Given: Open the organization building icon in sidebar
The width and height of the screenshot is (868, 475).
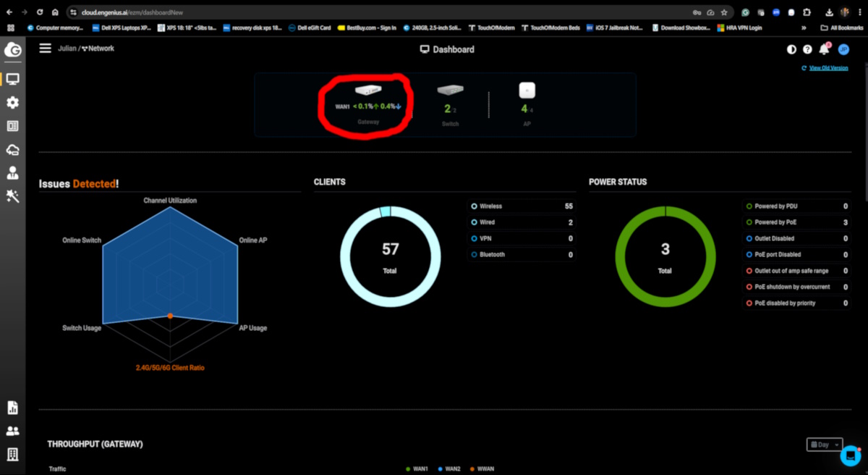Looking at the screenshot, I should click(12, 455).
